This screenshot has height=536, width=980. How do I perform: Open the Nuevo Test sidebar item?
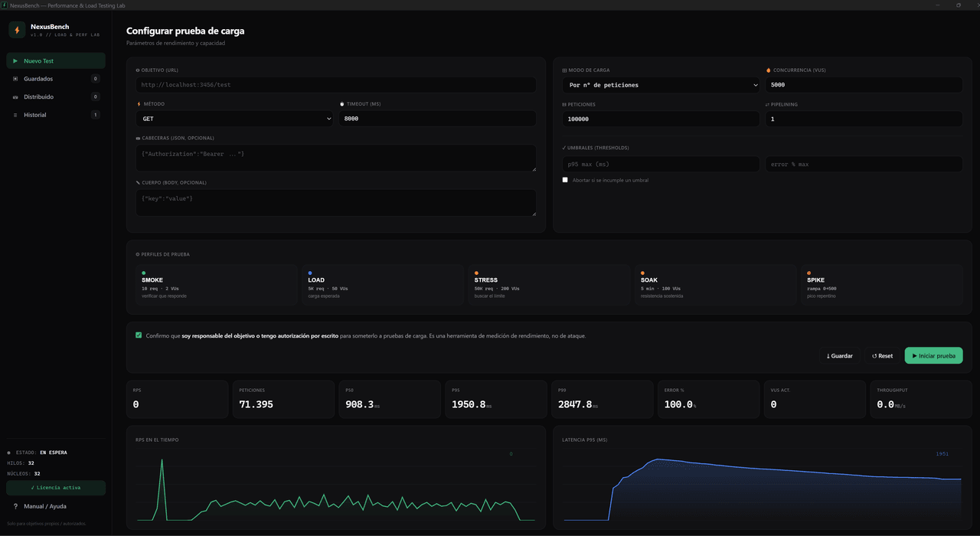coord(56,60)
